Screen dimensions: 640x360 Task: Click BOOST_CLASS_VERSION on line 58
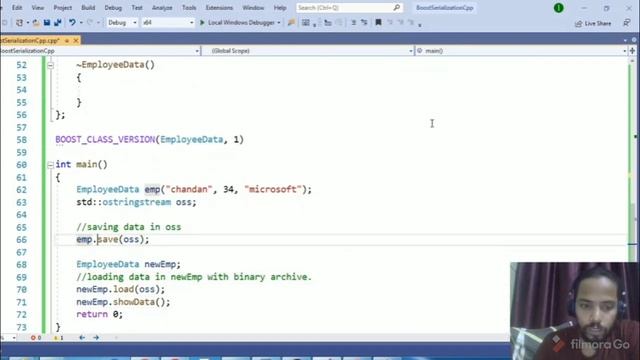105,140
